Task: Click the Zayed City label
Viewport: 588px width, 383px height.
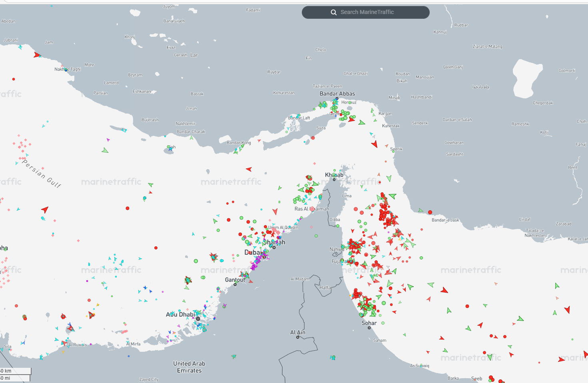Action: point(149,379)
